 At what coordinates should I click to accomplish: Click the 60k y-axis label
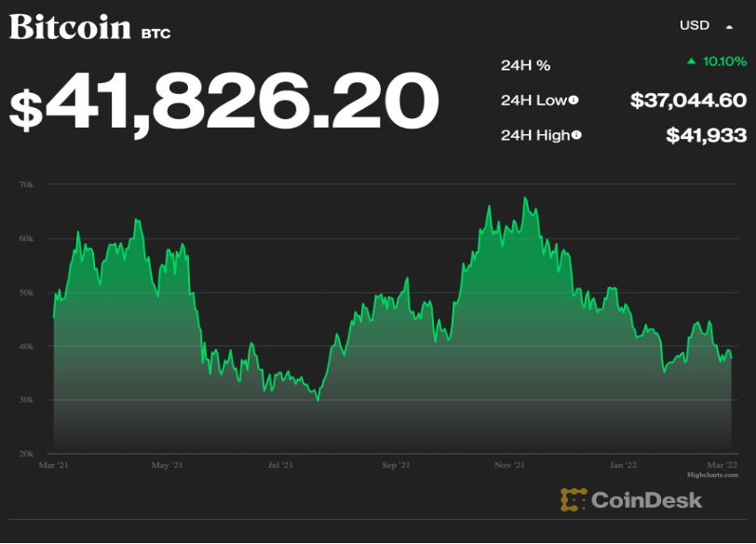click(26, 238)
